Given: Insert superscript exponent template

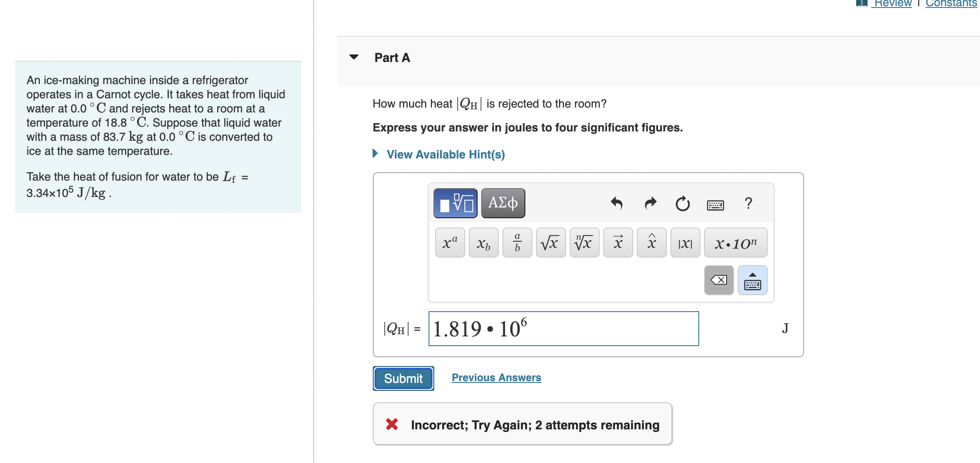Looking at the screenshot, I should (450, 243).
